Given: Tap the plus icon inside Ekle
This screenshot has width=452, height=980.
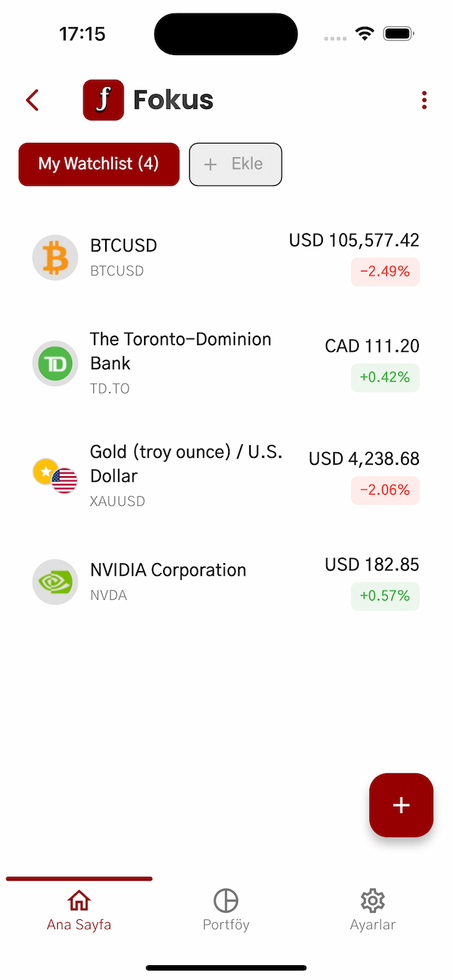Looking at the screenshot, I should (210, 164).
